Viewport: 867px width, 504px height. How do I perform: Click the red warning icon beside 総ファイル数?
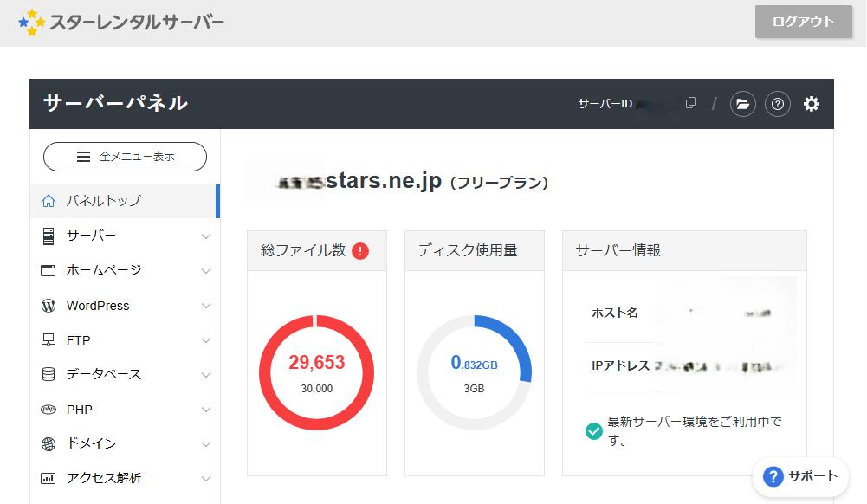pyautogui.click(x=360, y=251)
